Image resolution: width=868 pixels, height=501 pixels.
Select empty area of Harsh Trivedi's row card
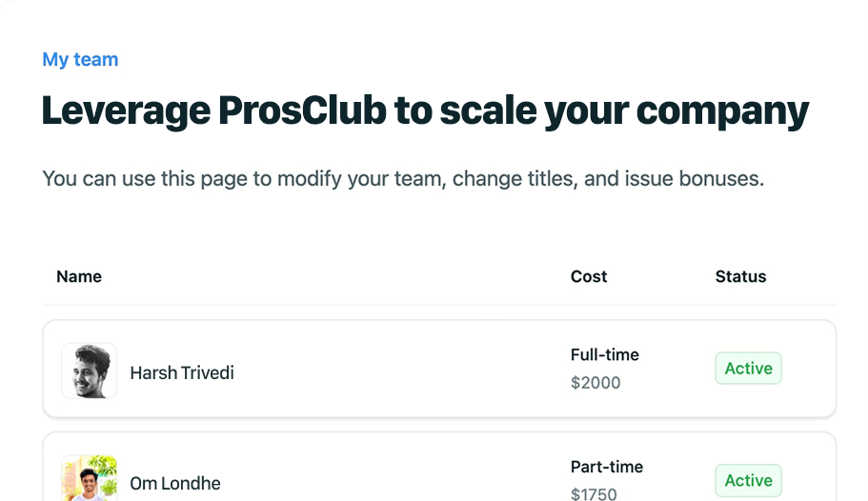(400, 370)
